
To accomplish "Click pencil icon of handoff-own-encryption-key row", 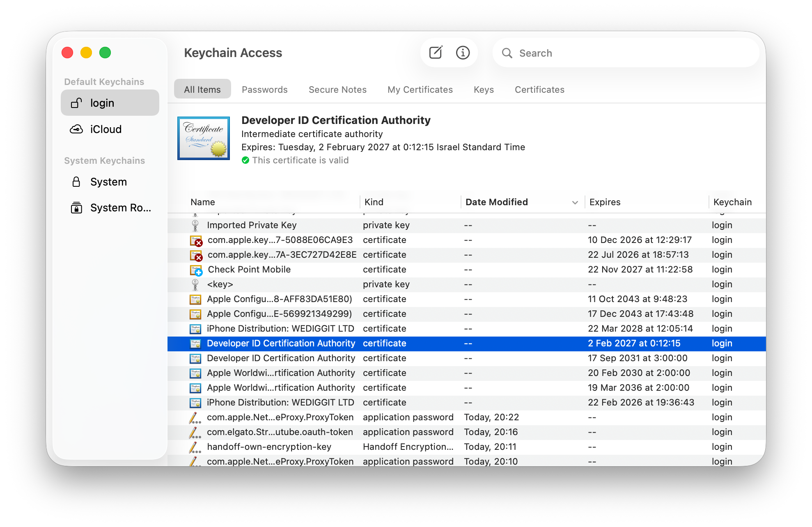I will 195,447.
